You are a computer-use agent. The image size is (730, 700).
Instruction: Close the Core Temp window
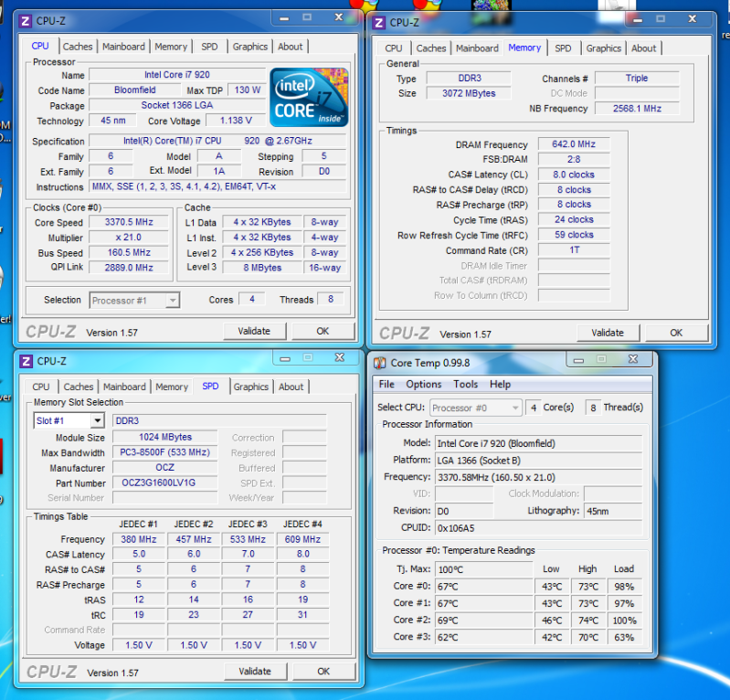633,359
